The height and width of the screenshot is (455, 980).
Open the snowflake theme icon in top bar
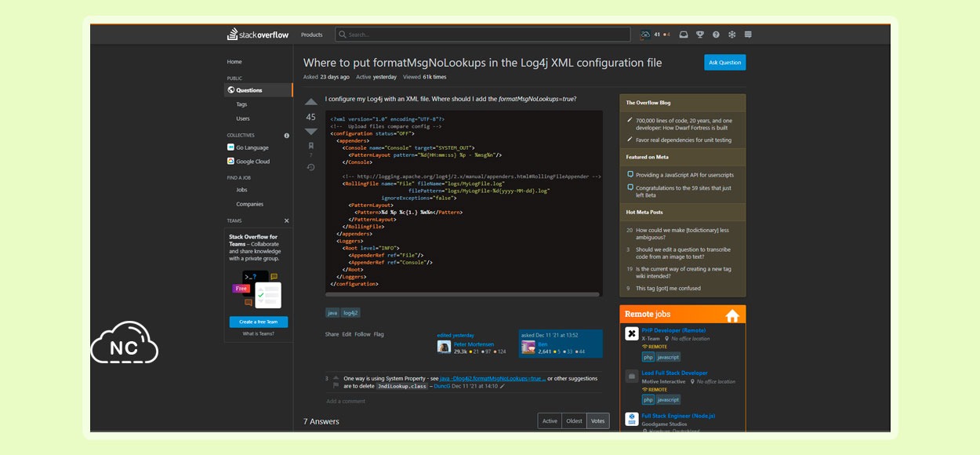[731, 35]
